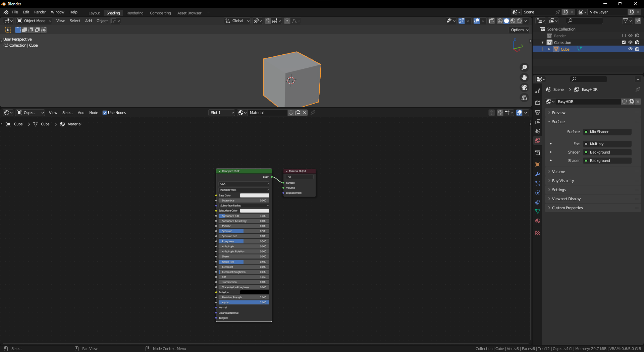Click the EasyHDR world name field
This screenshot has height=352, width=644.
click(x=587, y=102)
